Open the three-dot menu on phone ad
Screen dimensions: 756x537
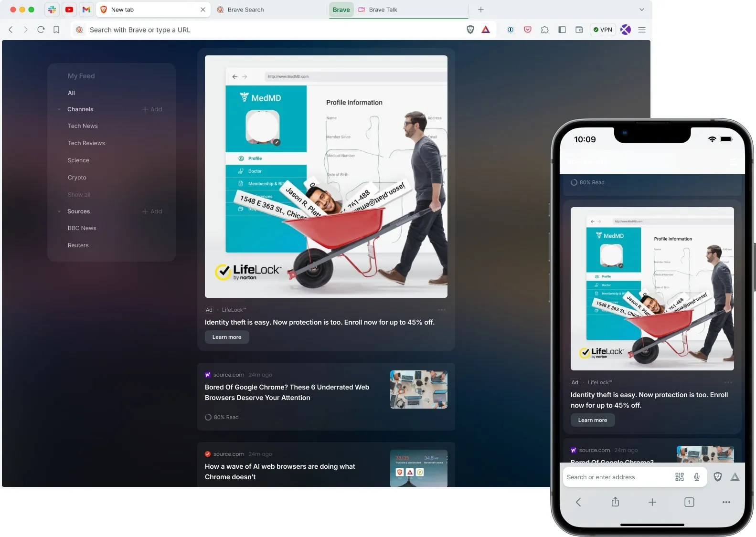click(728, 382)
